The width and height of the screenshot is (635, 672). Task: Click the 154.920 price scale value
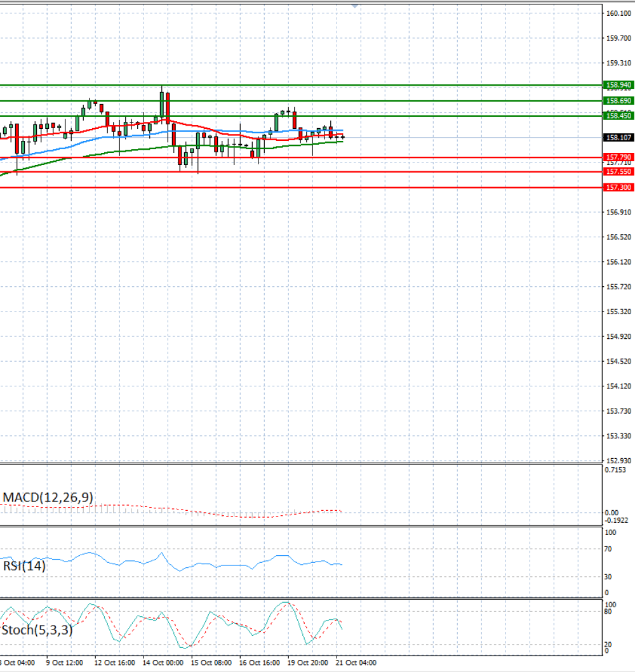(x=618, y=336)
